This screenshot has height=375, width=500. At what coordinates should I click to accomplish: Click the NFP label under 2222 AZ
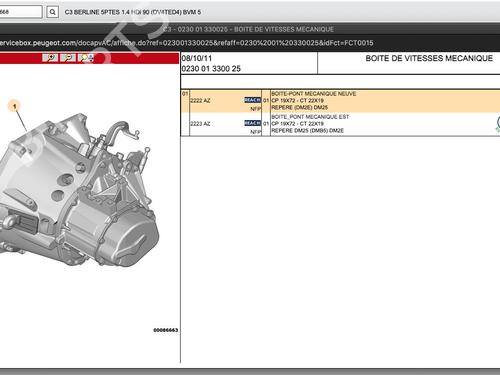coord(255,109)
